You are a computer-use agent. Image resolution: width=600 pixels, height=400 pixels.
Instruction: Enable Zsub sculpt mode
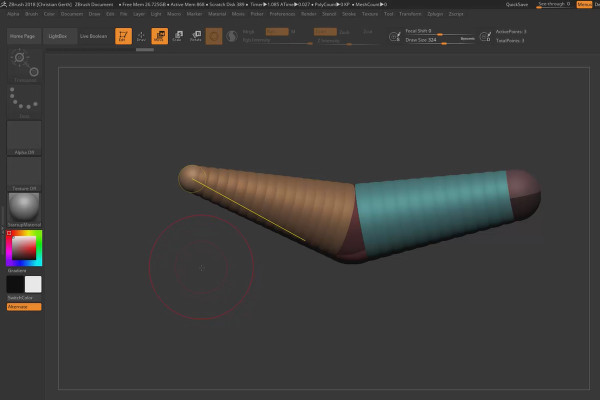[344, 32]
